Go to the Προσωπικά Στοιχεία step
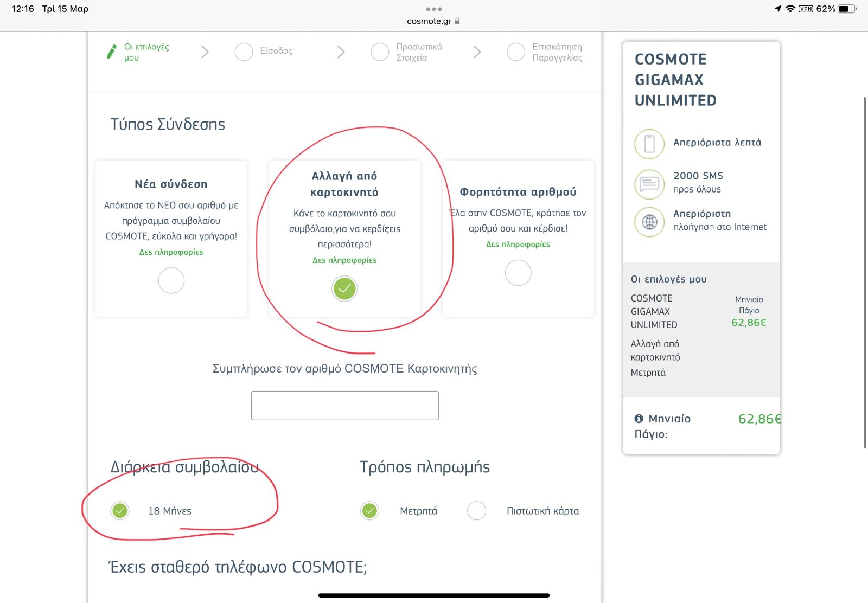Screen dimensions: 868x603 (419, 52)
